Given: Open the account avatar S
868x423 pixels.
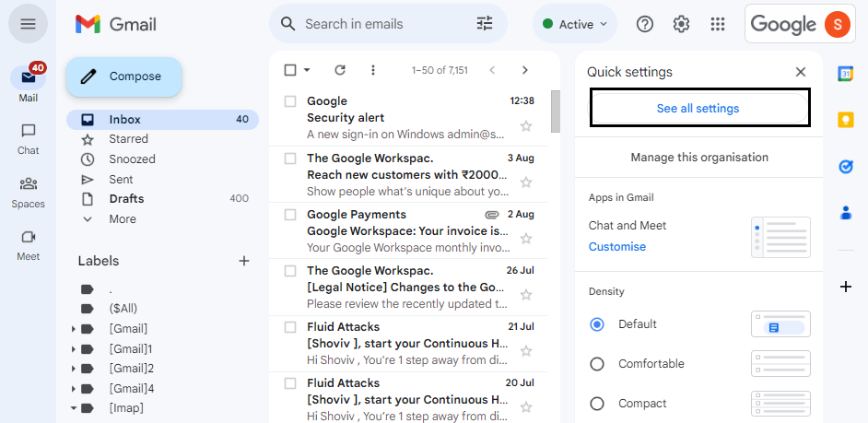Looking at the screenshot, I should click(x=837, y=24).
